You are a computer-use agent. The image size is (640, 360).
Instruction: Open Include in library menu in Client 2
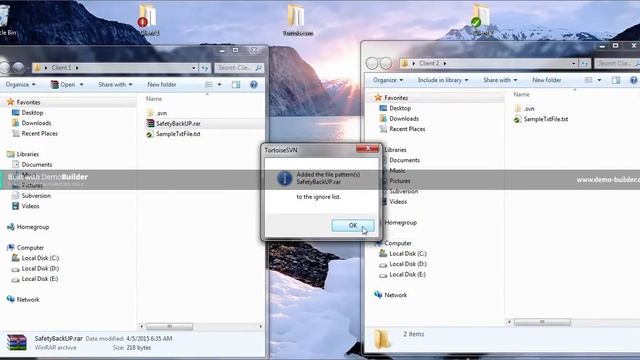point(443,80)
